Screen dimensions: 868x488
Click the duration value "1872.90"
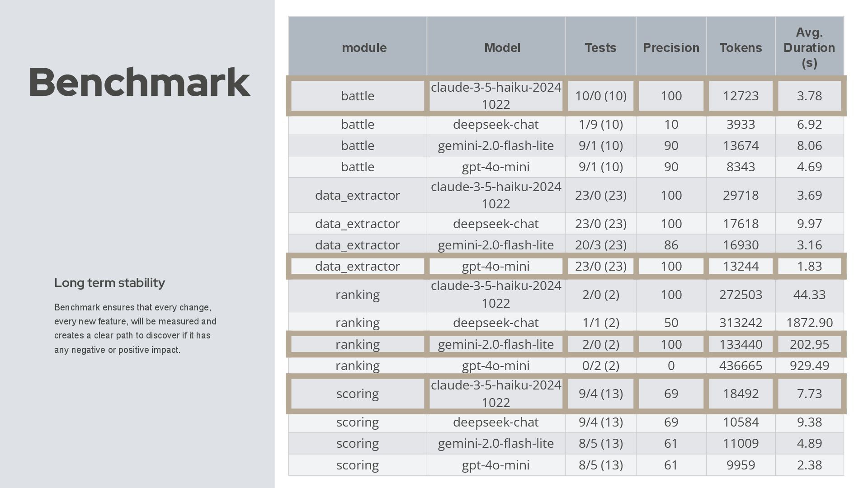tap(809, 323)
